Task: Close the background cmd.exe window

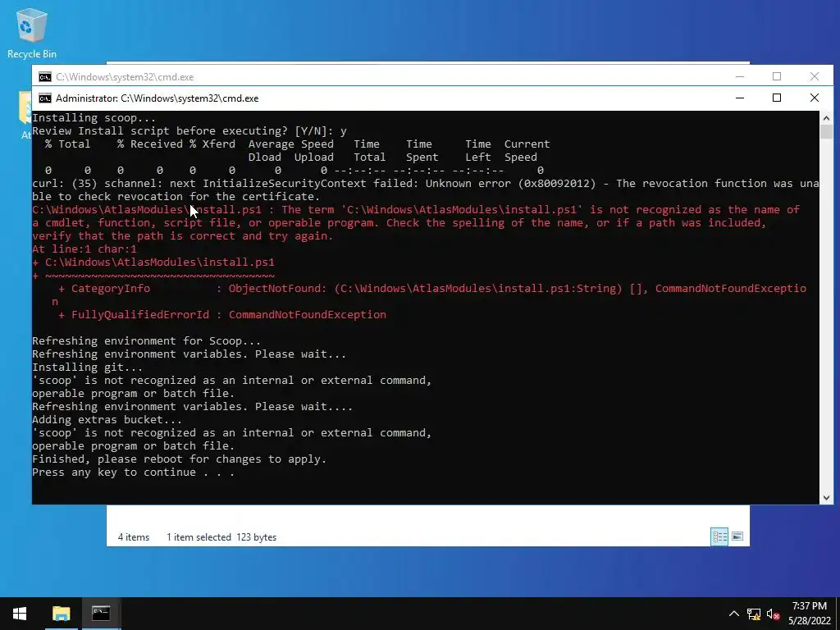Action: [x=815, y=76]
